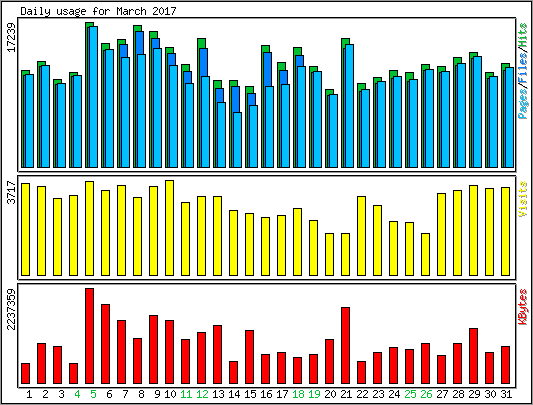
Task: Click the 2237359 KBytes axis value
Action: coord(12,309)
